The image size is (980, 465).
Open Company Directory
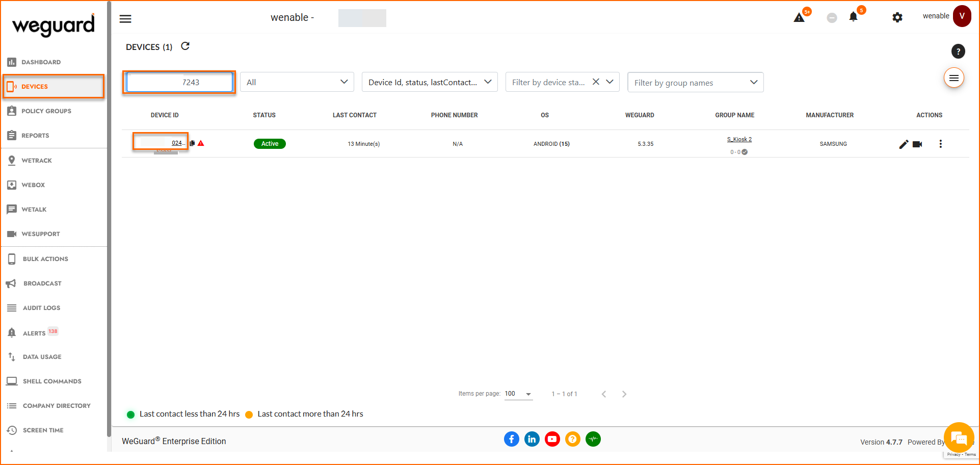57,406
